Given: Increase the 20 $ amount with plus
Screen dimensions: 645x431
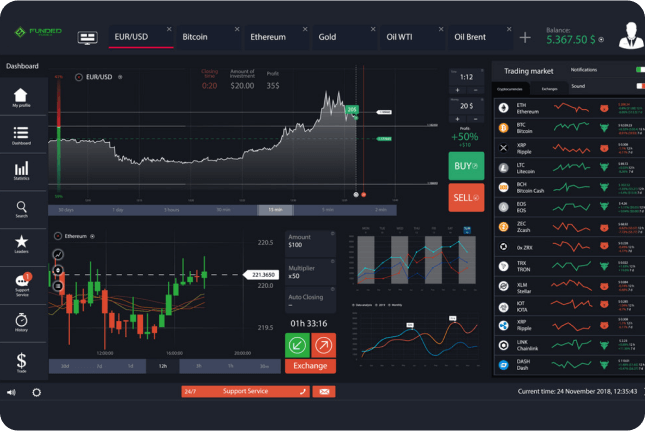Looking at the screenshot, I should click(x=457, y=119).
